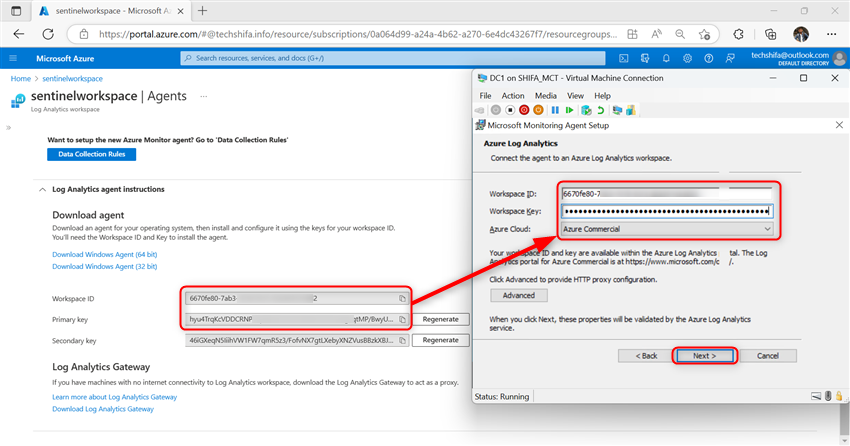Screen dimensions: 850x446
Task: Add page to favorites star icon
Action: click(704, 34)
